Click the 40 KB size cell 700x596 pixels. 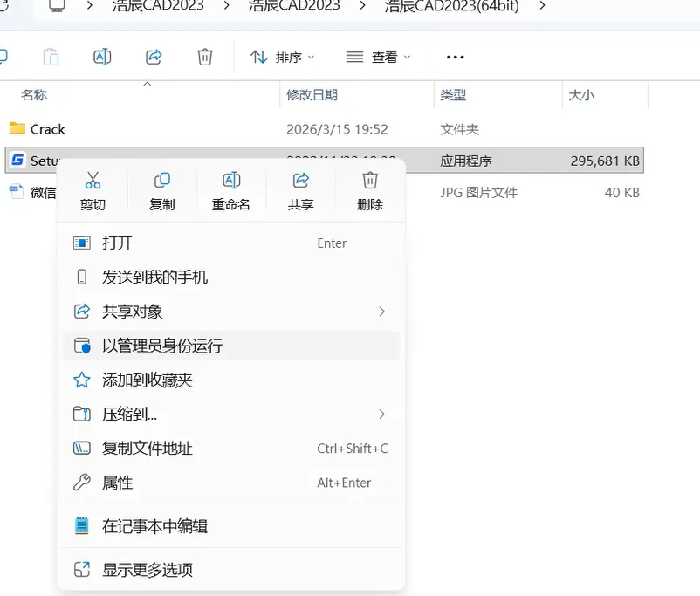point(621,193)
